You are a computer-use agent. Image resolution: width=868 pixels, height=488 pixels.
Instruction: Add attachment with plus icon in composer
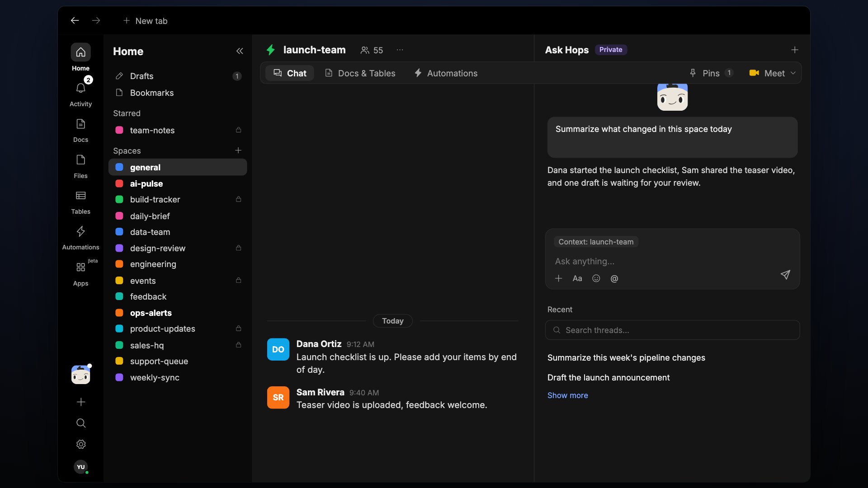coord(559,278)
